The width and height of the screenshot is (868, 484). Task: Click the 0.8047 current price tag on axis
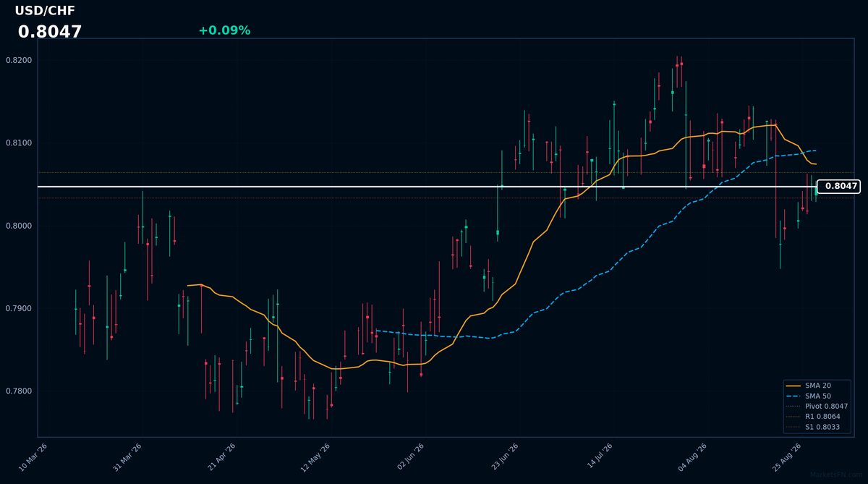838,187
